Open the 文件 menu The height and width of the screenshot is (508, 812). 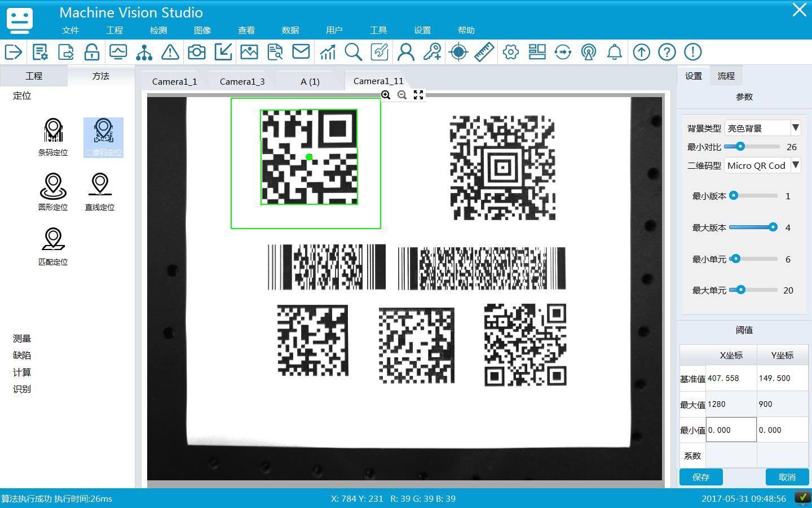70,30
